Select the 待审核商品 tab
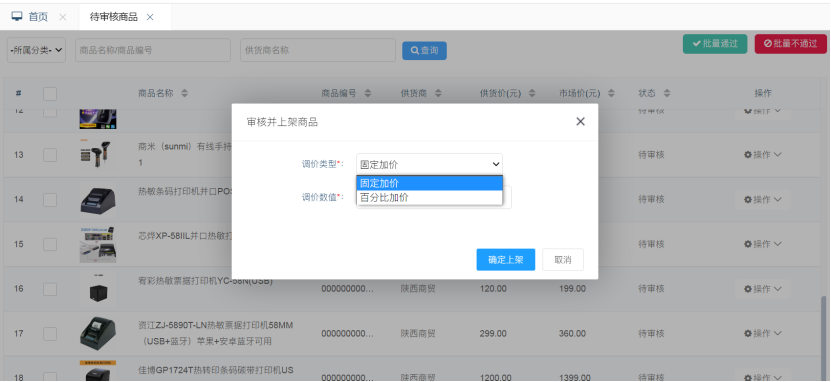Viewport: 831px width, 382px height. point(113,17)
